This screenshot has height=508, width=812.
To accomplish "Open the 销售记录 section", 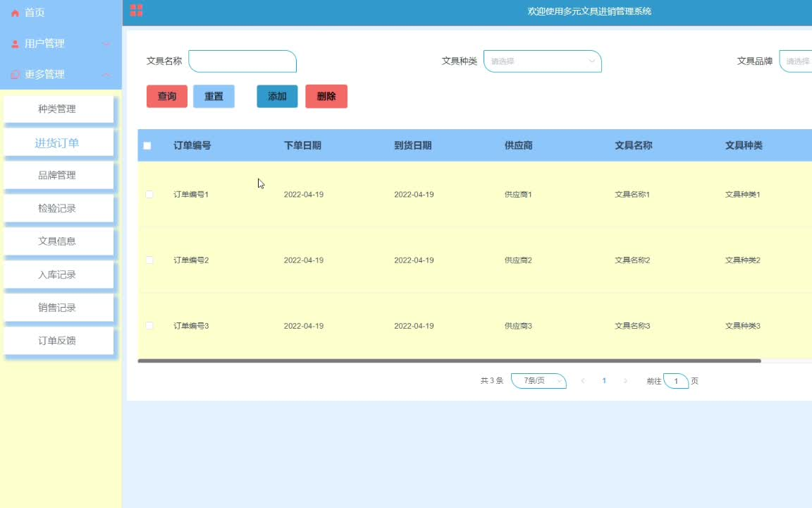I will [x=59, y=308].
